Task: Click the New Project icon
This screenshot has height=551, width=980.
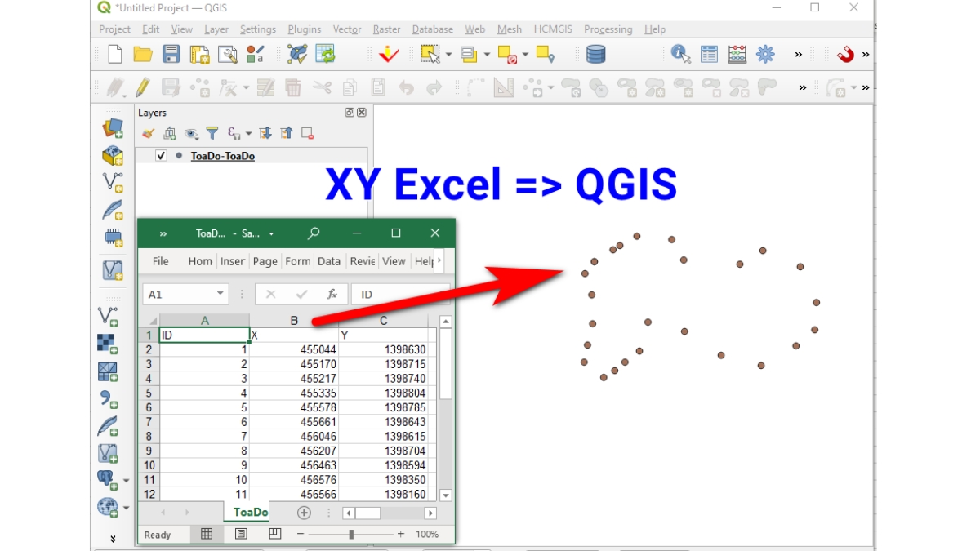Action: (115, 55)
